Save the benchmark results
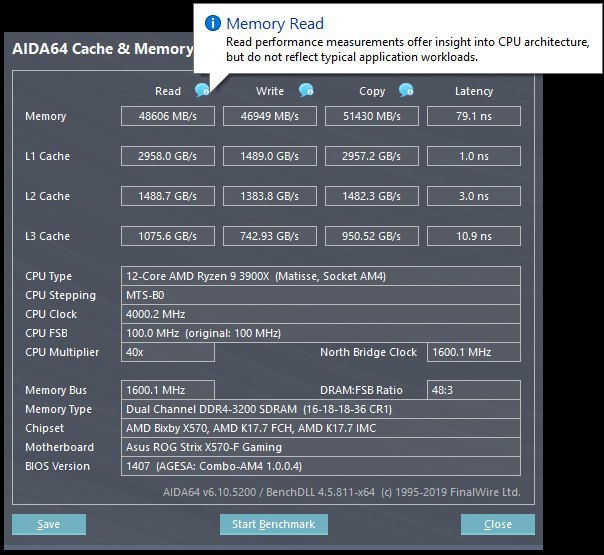 click(x=49, y=524)
